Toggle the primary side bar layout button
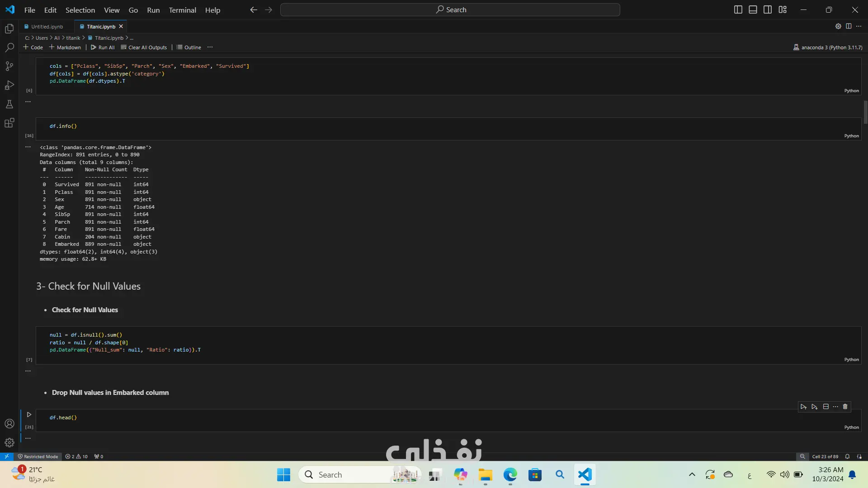The height and width of the screenshot is (488, 868). pos(738,9)
